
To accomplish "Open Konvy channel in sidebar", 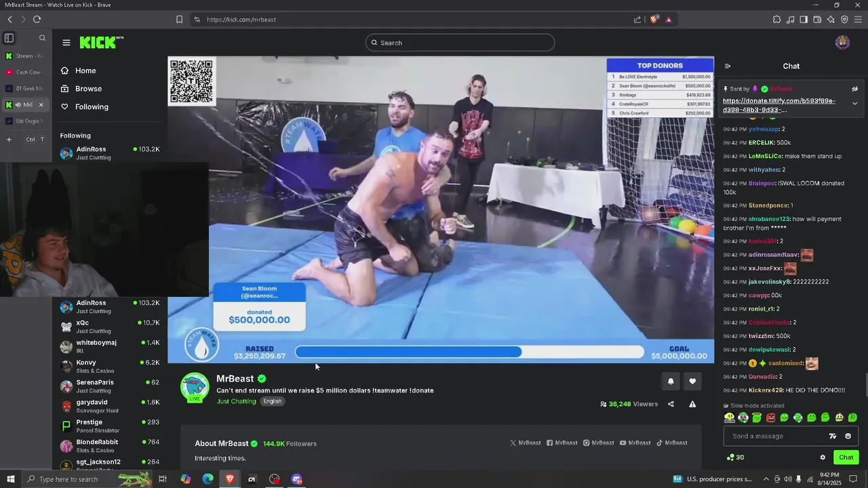I will [110, 366].
